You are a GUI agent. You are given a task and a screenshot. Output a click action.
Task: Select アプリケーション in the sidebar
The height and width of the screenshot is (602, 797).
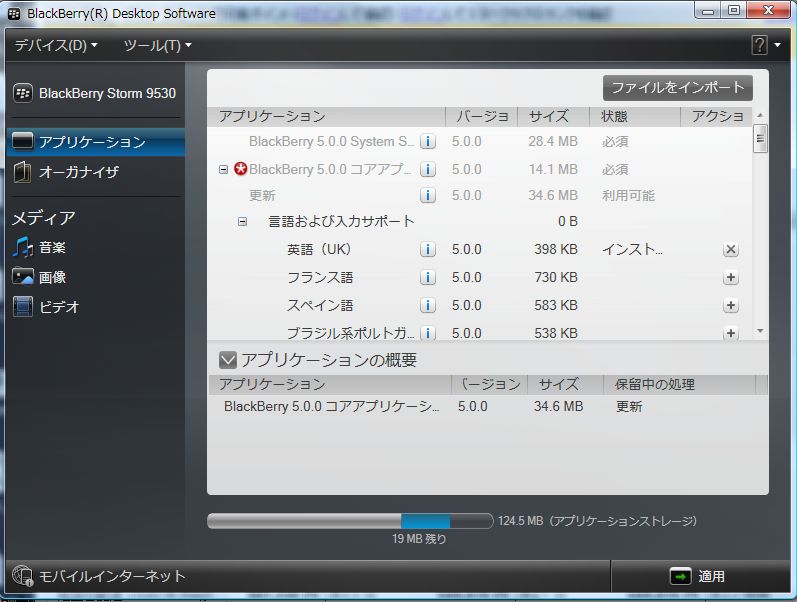(x=96, y=141)
